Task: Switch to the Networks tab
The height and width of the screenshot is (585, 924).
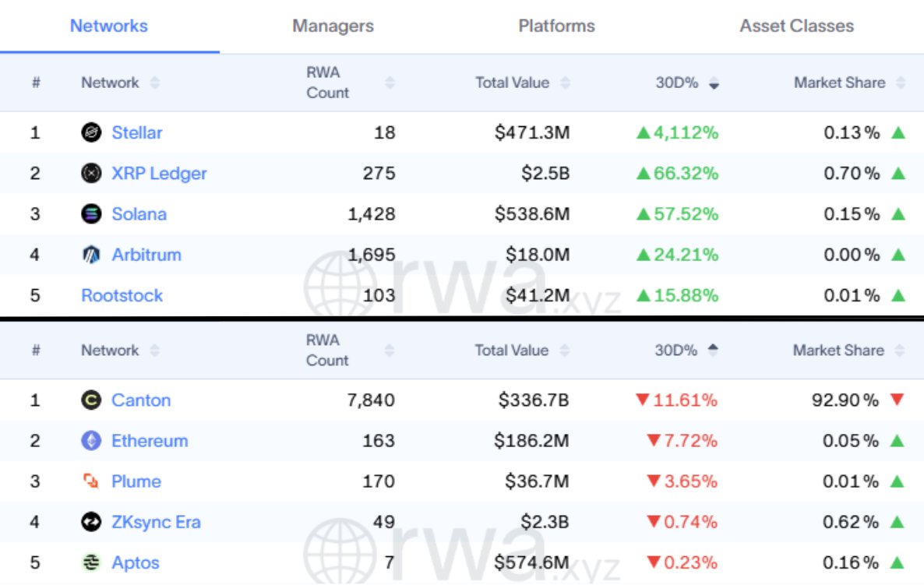Action: coord(109,26)
